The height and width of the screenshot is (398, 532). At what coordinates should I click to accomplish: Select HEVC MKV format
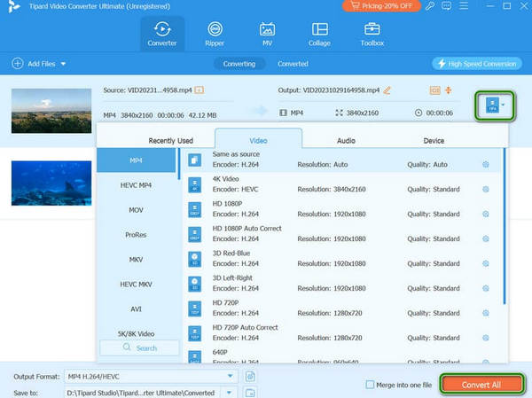click(136, 284)
